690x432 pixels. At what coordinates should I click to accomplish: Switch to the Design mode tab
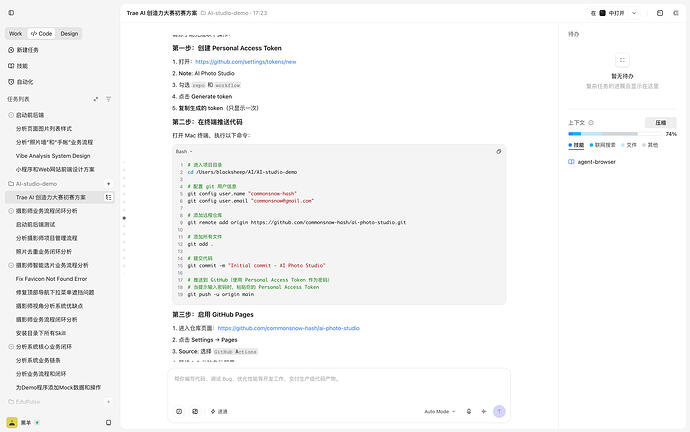coord(69,33)
